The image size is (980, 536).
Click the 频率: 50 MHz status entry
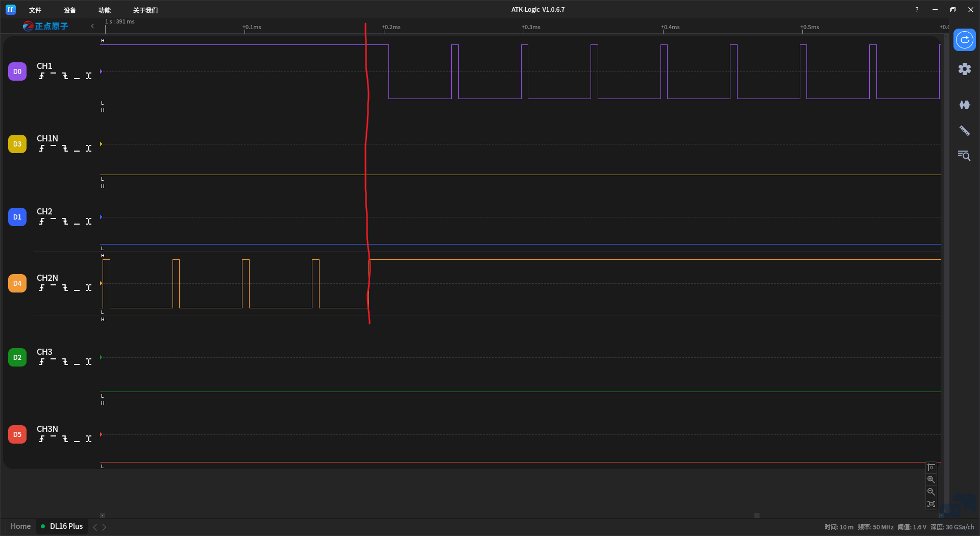click(875, 527)
